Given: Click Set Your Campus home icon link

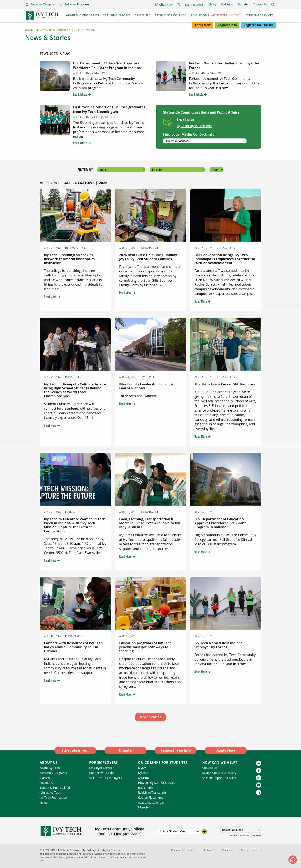Looking at the screenshot, I should (40, 4).
